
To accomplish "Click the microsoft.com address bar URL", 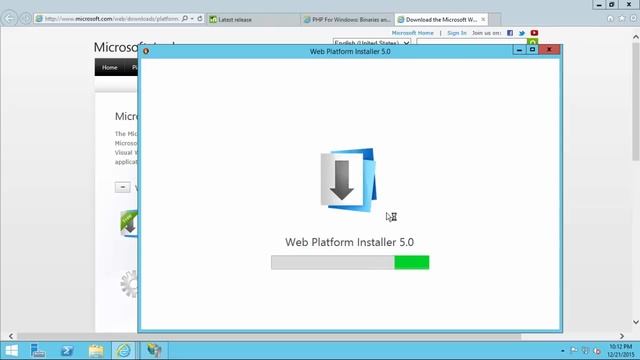I will (112, 19).
